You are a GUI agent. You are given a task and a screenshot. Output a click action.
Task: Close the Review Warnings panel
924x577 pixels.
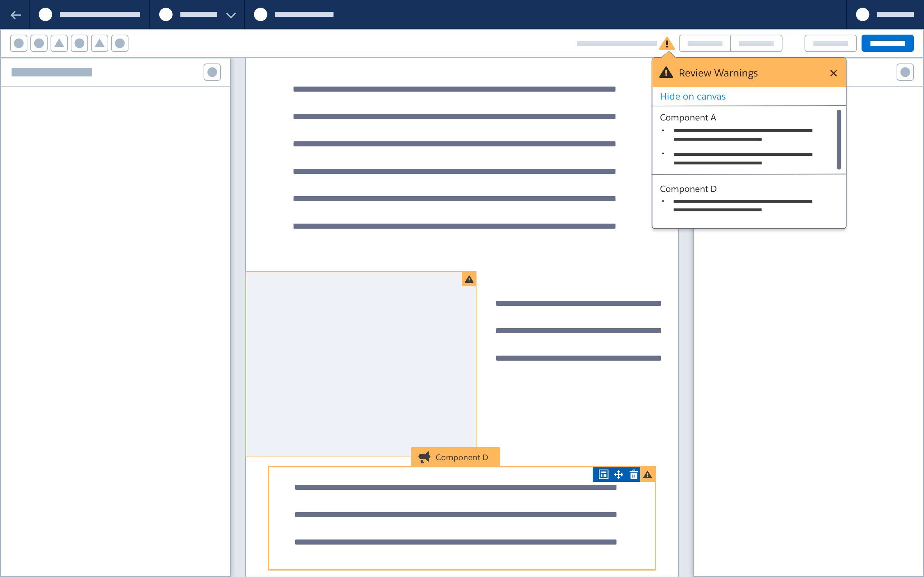point(833,73)
